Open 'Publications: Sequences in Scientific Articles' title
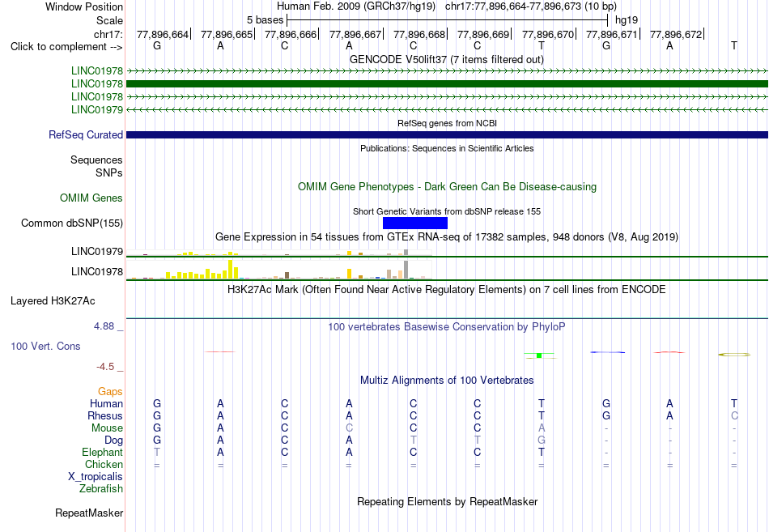 coord(447,148)
